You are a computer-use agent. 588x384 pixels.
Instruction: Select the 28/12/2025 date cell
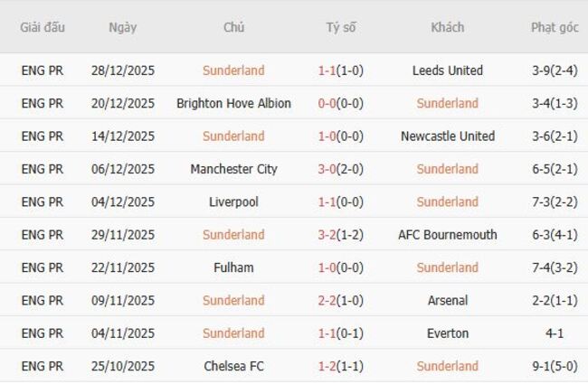pos(122,70)
